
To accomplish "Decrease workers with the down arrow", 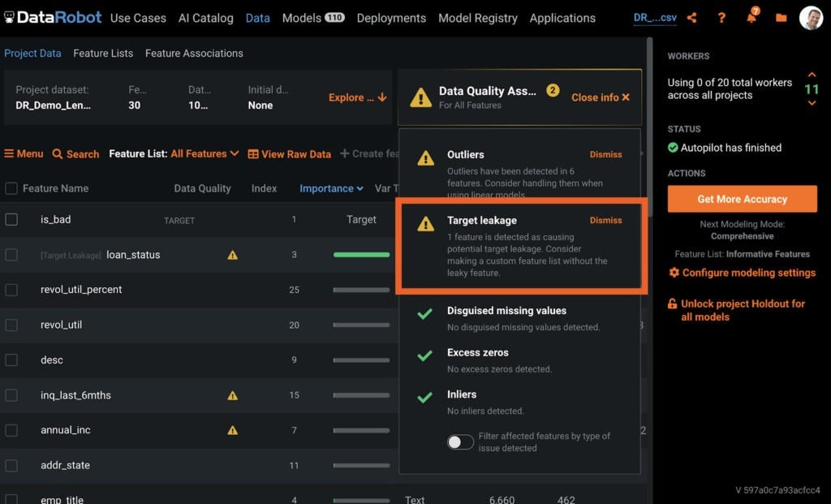I will (x=812, y=103).
